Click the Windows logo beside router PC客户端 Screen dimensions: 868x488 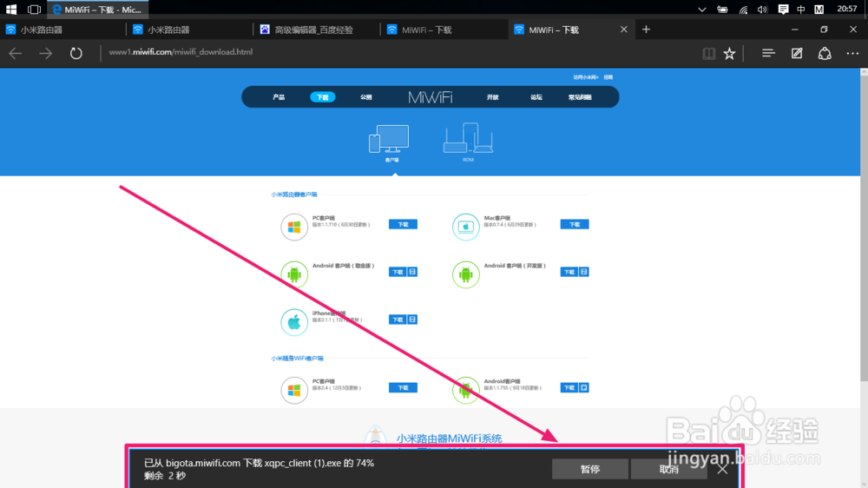pyautogui.click(x=294, y=227)
